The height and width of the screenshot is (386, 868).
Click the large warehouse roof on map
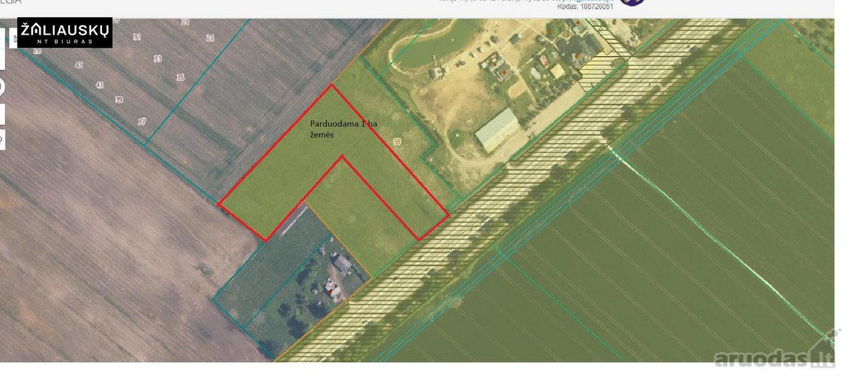(x=497, y=129)
